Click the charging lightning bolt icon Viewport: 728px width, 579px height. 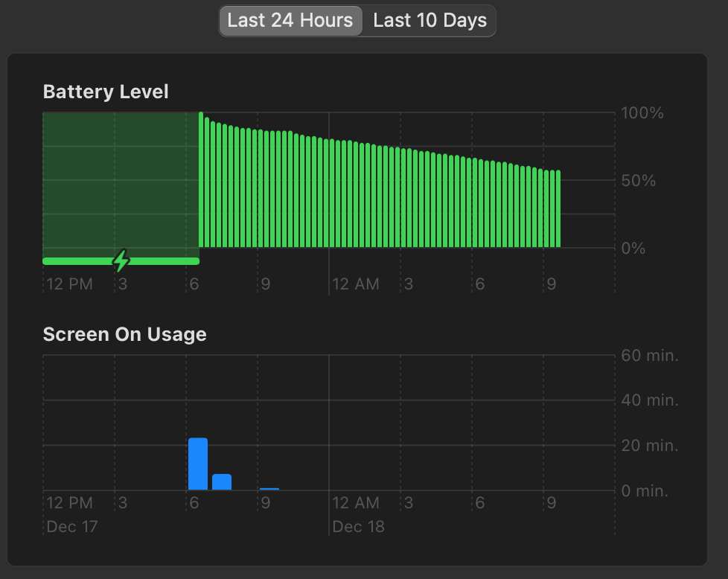[121, 260]
